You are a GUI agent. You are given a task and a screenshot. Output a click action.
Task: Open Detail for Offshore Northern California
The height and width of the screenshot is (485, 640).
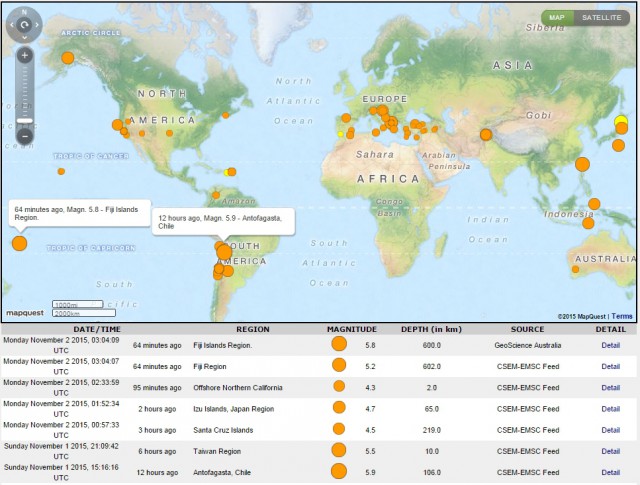pos(611,388)
